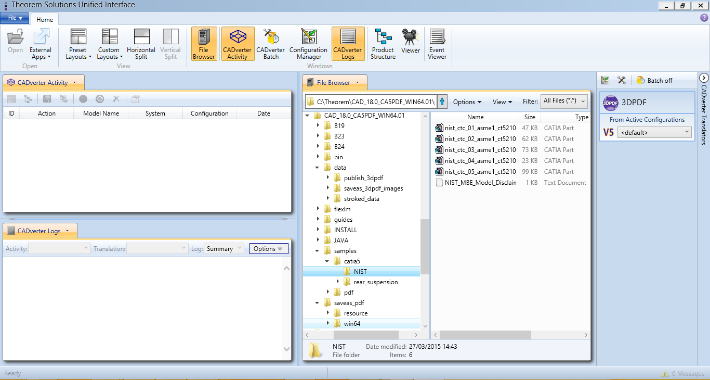Open the Translation dropdown in logs panel

[x=157, y=248]
